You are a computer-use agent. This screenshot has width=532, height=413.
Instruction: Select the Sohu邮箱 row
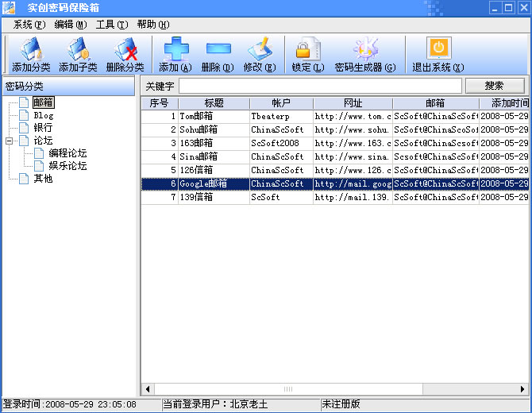pyautogui.click(x=335, y=130)
